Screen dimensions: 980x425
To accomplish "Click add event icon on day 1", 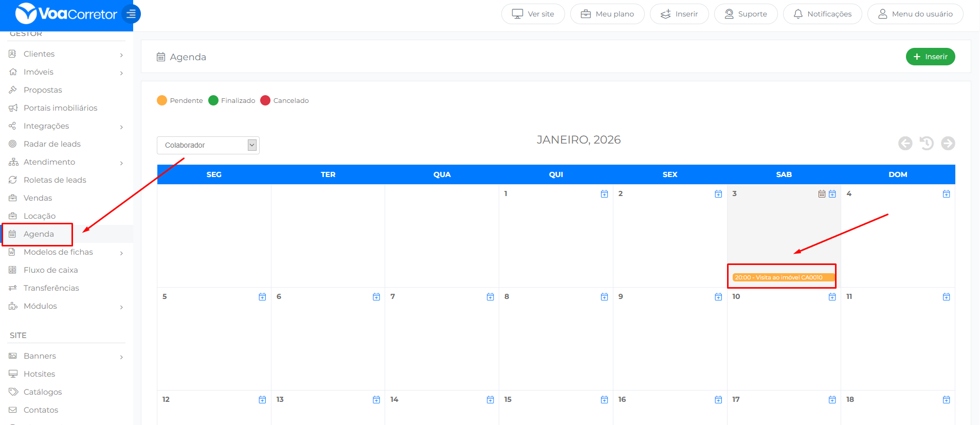I will [604, 194].
